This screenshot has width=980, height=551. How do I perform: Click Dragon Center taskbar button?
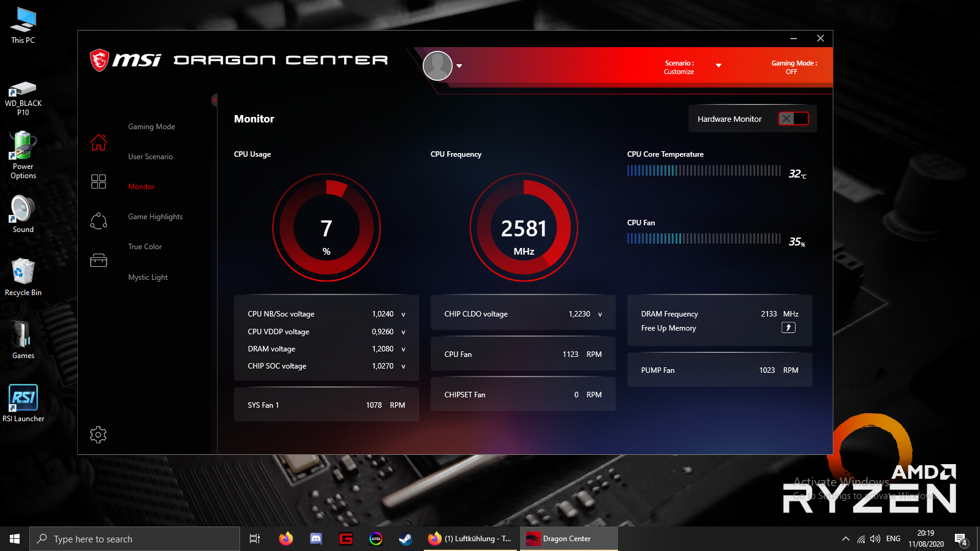pos(568,539)
